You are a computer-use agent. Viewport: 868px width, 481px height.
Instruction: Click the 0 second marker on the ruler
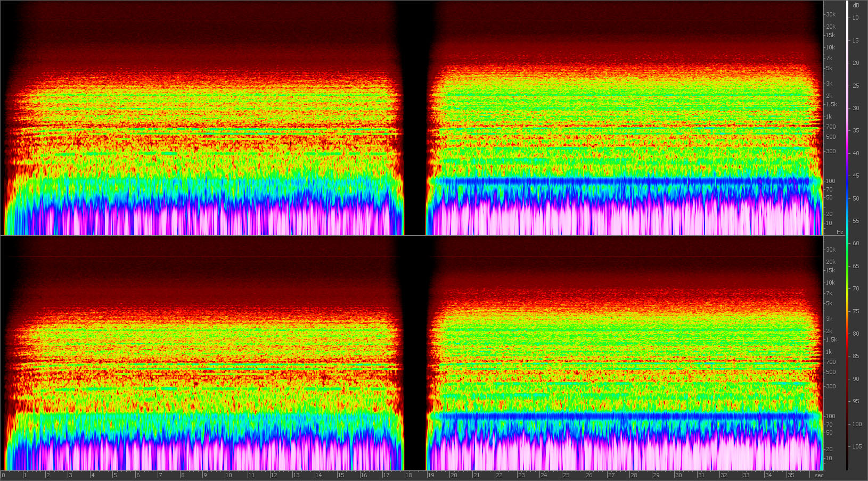tap(3, 475)
